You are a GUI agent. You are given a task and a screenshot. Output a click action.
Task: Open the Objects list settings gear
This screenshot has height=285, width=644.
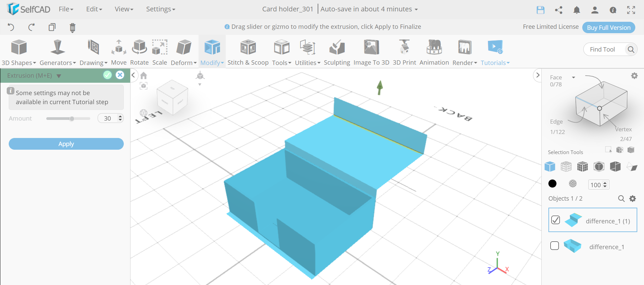tap(633, 199)
